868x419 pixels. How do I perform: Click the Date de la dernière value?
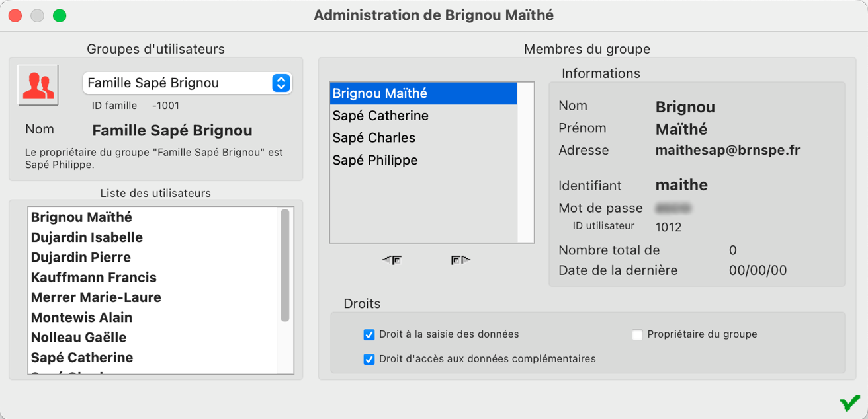[758, 270]
